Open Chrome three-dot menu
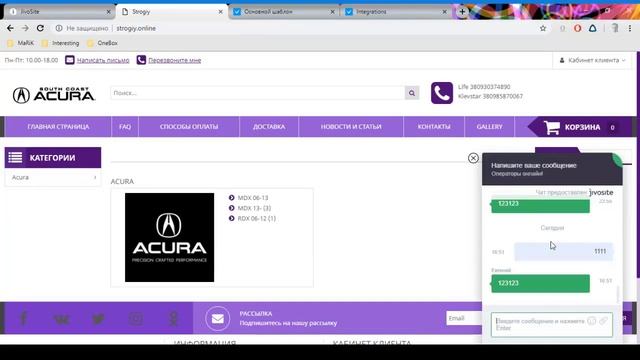Image resolution: width=640 pixels, height=360 pixels. point(630,28)
